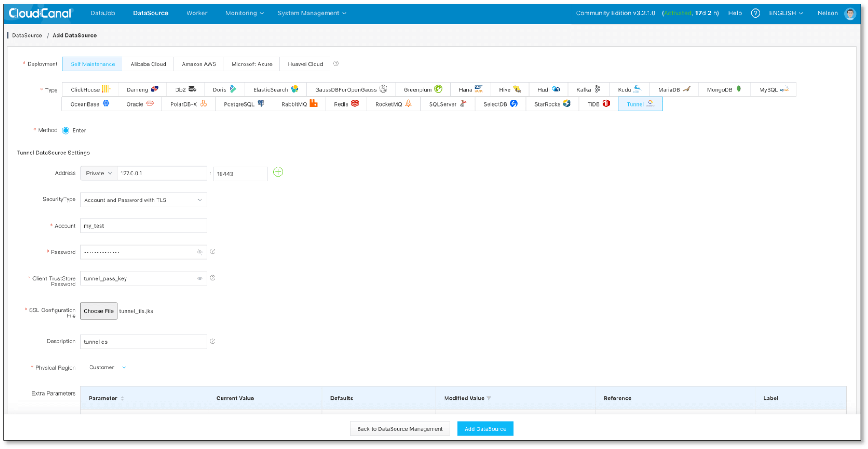The image size is (868, 449).
Task: Click the Add DataSource button
Action: pyautogui.click(x=485, y=429)
